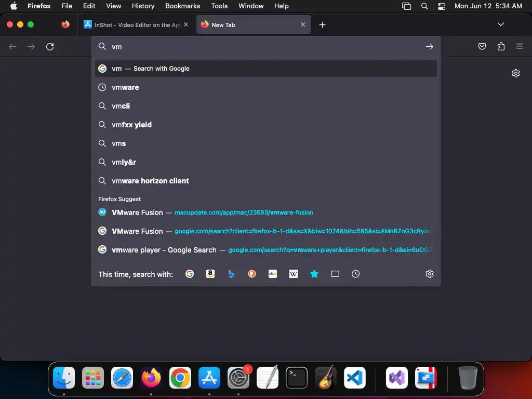Open the Edit menu
The width and height of the screenshot is (532, 399).
point(89,6)
